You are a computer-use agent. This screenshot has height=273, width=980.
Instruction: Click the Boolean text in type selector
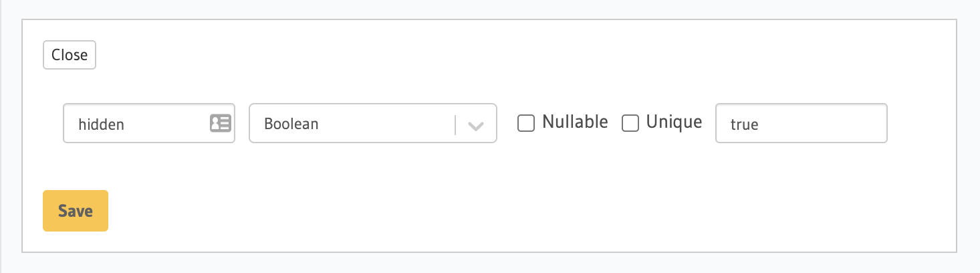pyautogui.click(x=291, y=124)
